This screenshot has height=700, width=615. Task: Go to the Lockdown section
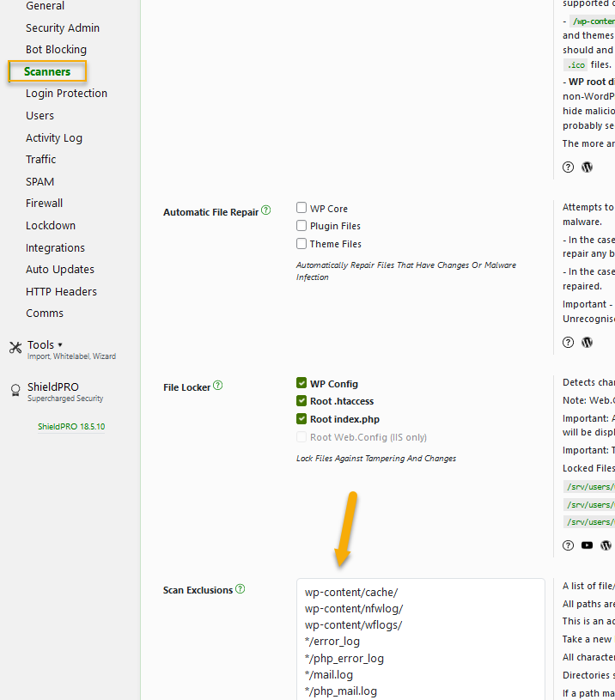(51, 225)
